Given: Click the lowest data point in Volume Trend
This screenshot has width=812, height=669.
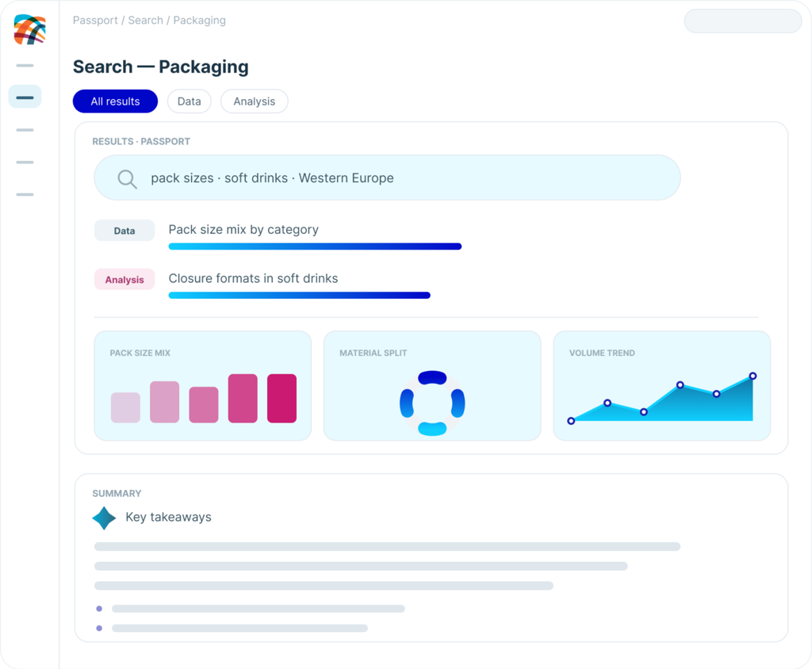Looking at the screenshot, I should 571,421.
